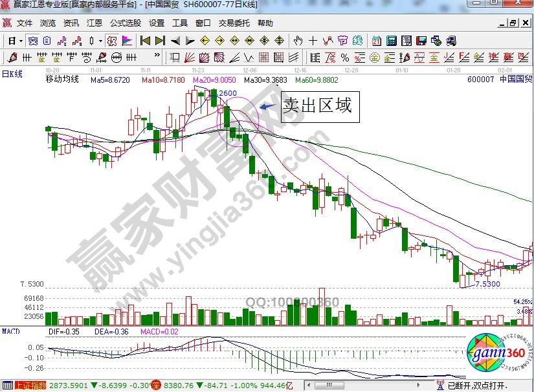The image size is (534, 392).
Task: Click the jump-to-first-bar arrow icon
Action: tap(146, 41)
